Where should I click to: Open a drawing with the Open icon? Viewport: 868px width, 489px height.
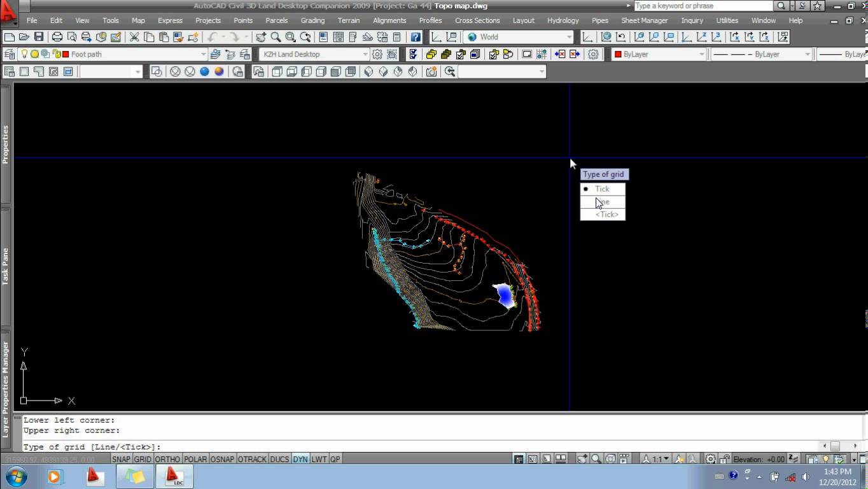(x=24, y=36)
